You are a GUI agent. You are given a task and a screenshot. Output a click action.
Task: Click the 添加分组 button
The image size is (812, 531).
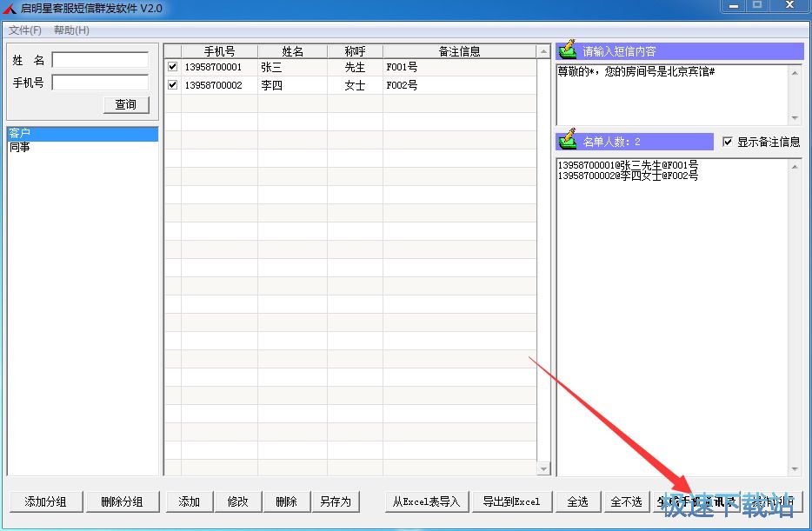click(45, 501)
